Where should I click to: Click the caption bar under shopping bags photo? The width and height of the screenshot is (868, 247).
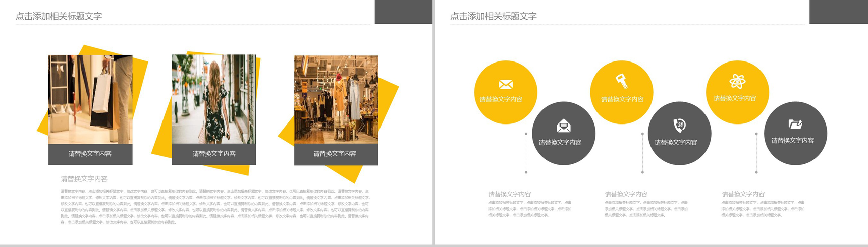click(90, 154)
